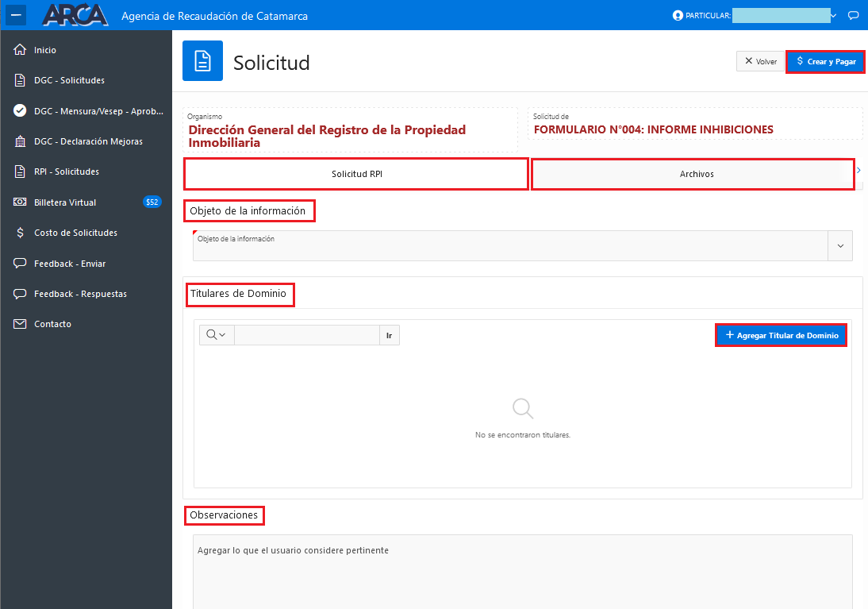Click Agencia de Recaudación de Catamarca title

pos(214,16)
